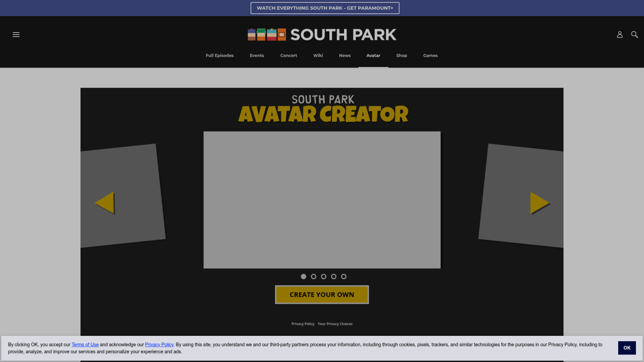Open Wiki nav item

(318, 56)
